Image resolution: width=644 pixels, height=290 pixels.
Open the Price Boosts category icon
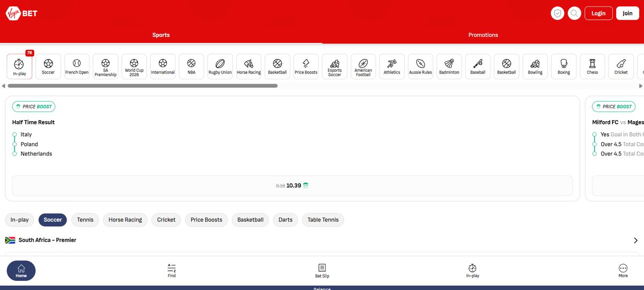click(x=306, y=66)
